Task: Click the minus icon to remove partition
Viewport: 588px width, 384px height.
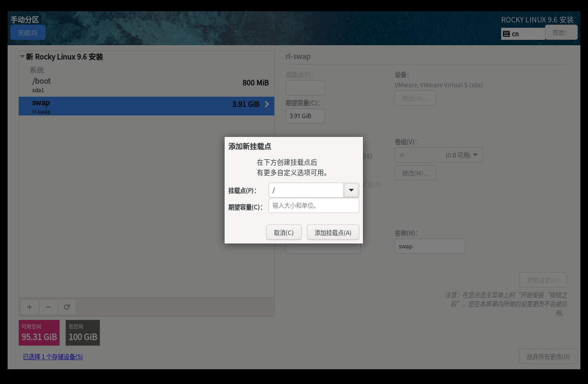Action: (x=48, y=307)
